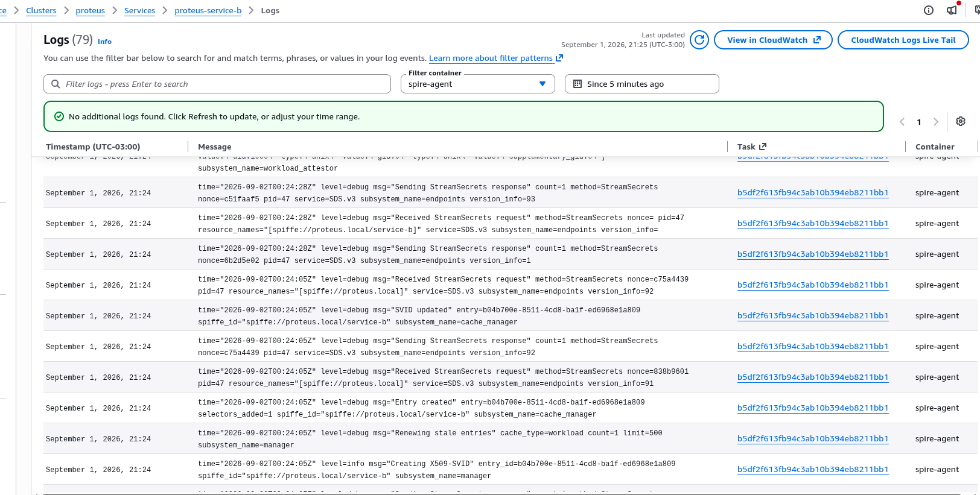This screenshot has width=980, height=495.
Task: Open task link for SVID updated log row
Action: tap(813, 316)
